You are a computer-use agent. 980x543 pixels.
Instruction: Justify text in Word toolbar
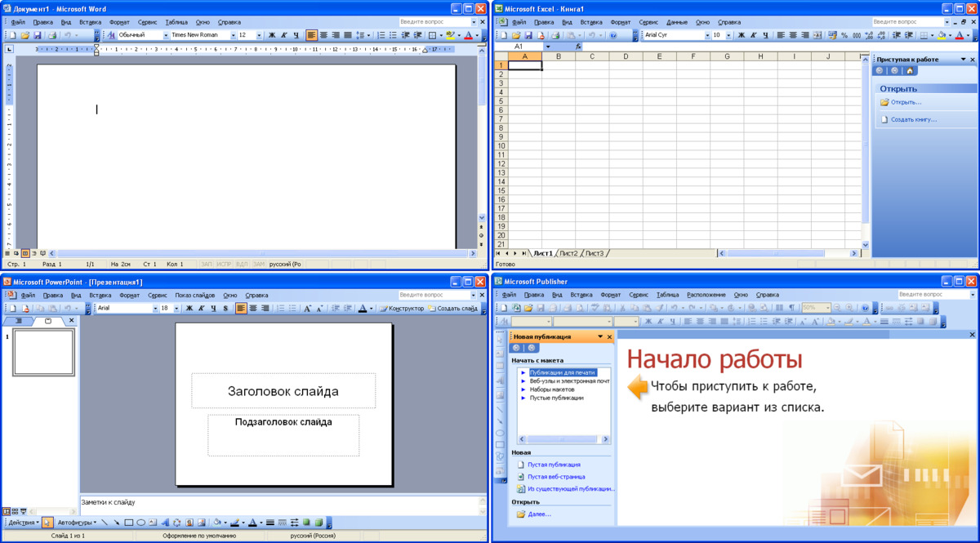(348, 35)
